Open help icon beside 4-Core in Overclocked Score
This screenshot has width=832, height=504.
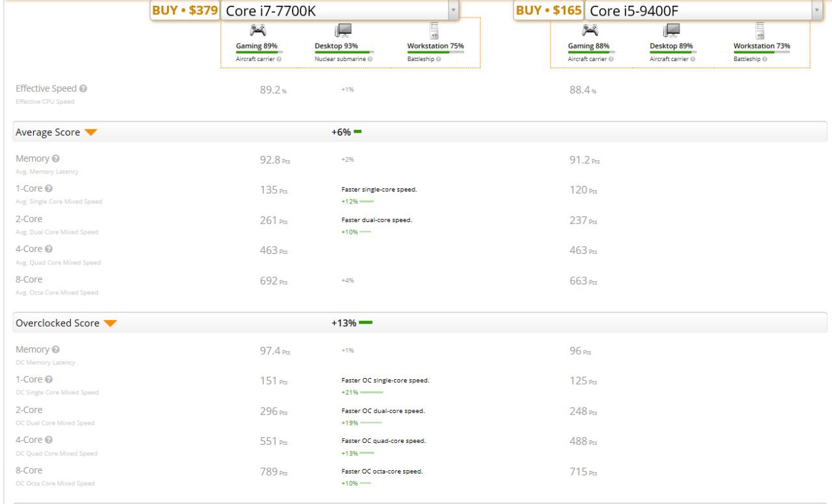pos(49,440)
